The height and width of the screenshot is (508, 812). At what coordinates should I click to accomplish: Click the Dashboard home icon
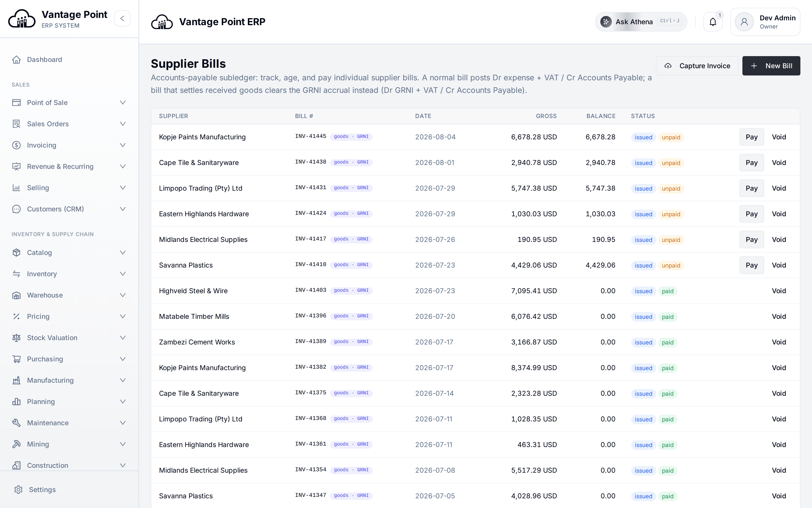click(16, 60)
